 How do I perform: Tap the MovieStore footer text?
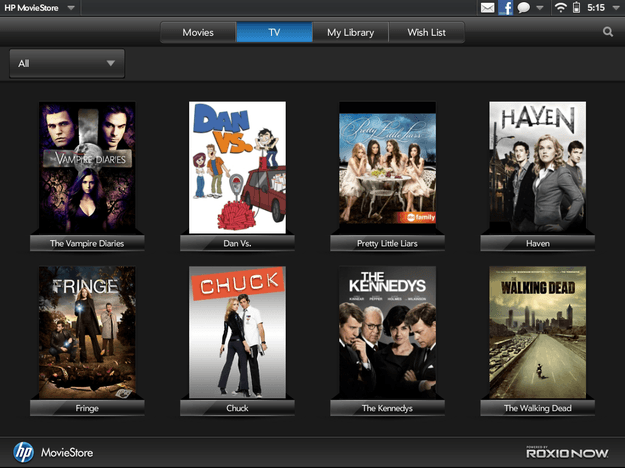pos(67,453)
